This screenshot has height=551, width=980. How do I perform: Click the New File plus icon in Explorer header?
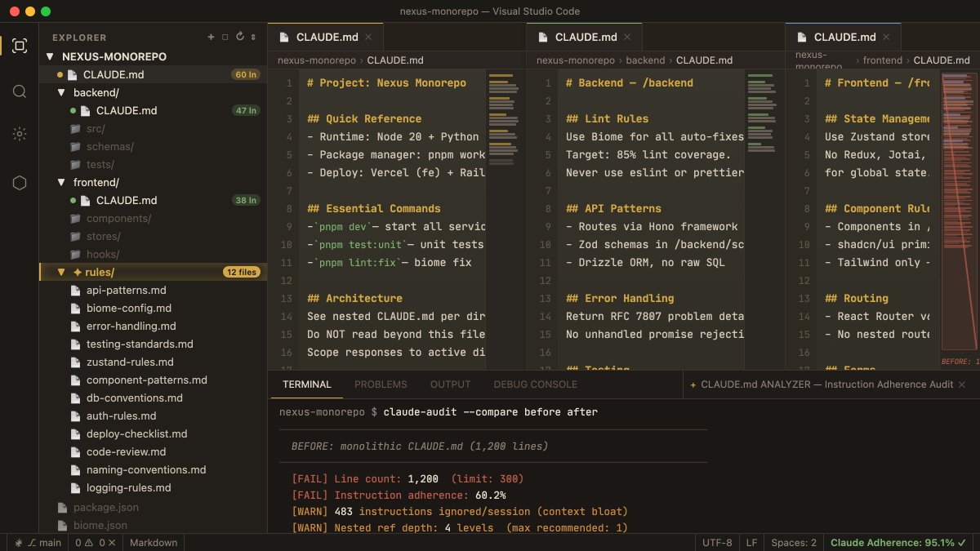tap(212, 37)
